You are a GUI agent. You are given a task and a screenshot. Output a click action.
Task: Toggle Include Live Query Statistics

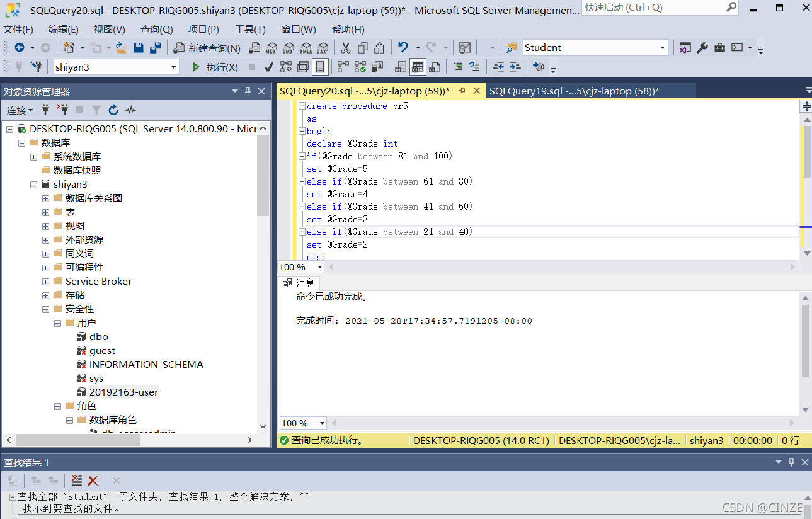360,67
